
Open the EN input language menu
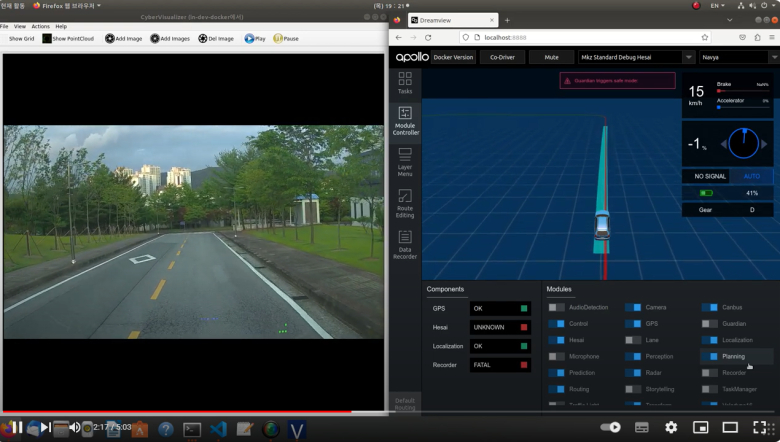(717, 5)
